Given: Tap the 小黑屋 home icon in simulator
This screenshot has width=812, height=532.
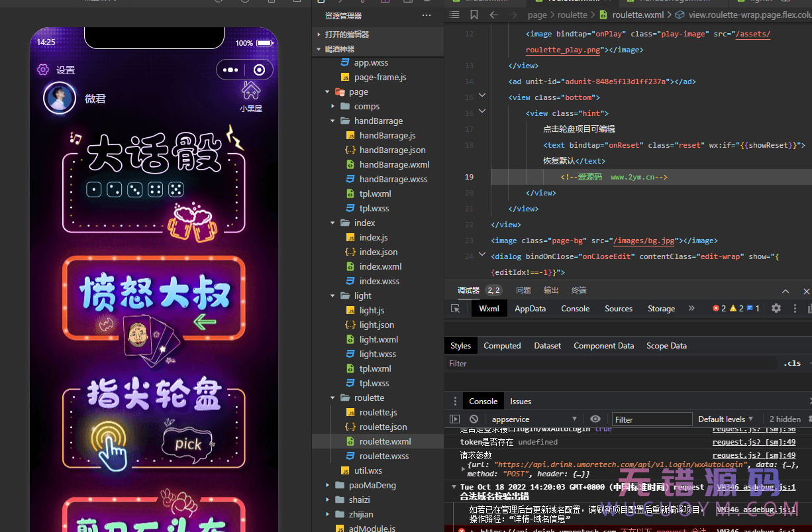Looking at the screenshot, I should pyautogui.click(x=250, y=91).
